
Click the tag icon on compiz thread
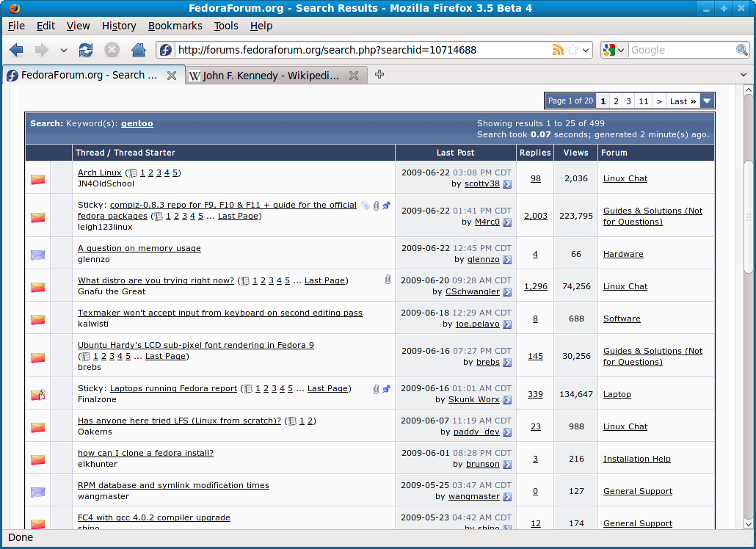click(x=366, y=206)
